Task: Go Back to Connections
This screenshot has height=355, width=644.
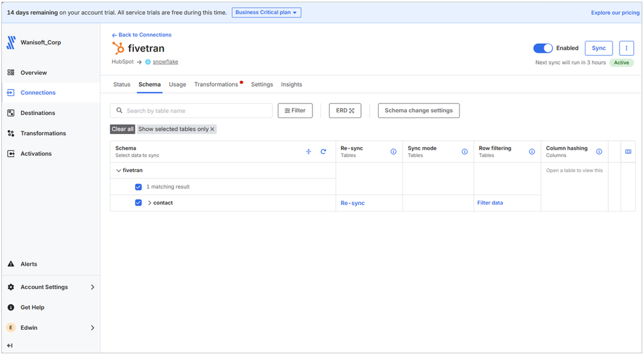Action: (x=142, y=35)
